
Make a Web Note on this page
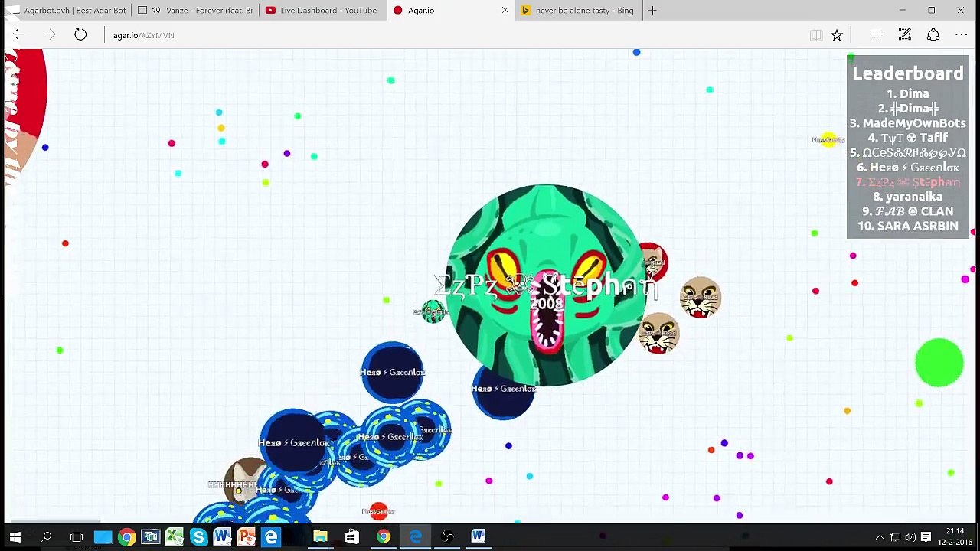coord(905,35)
